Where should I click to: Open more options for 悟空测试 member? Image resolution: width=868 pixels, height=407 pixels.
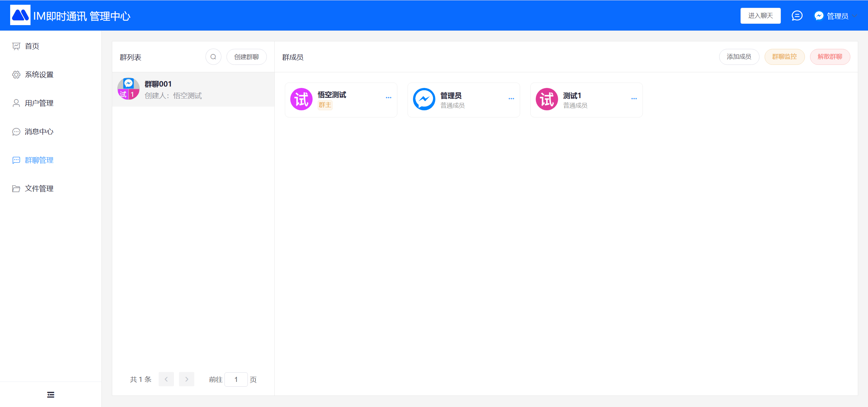(389, 98)
